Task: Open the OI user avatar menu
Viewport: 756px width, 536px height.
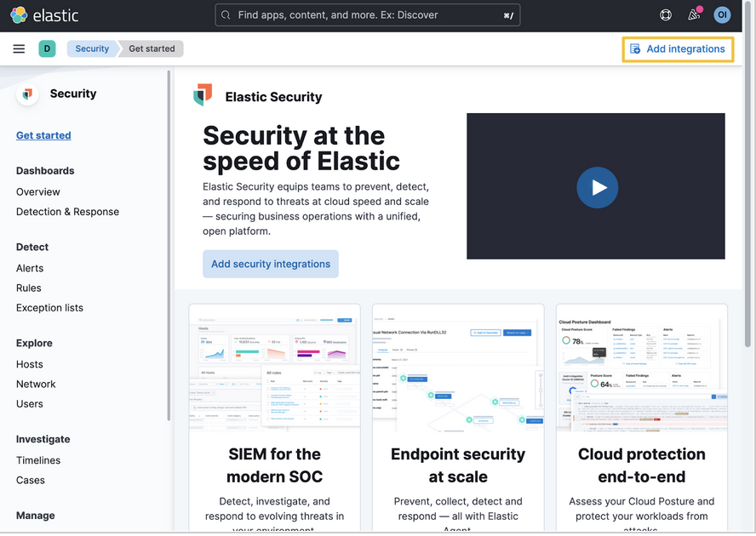Action: click(x=722, y=14)
